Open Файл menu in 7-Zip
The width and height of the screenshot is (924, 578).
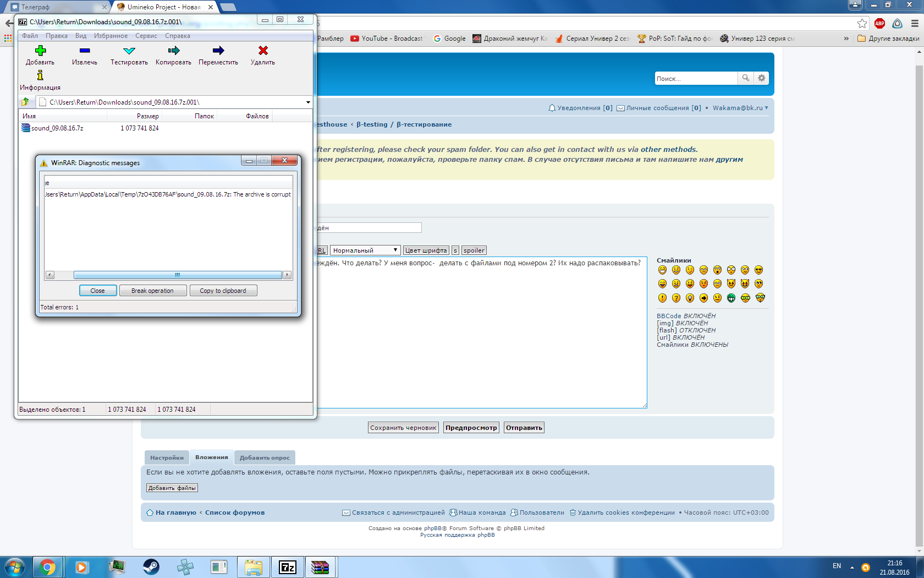pyautogui.click(x=30, y=36)
